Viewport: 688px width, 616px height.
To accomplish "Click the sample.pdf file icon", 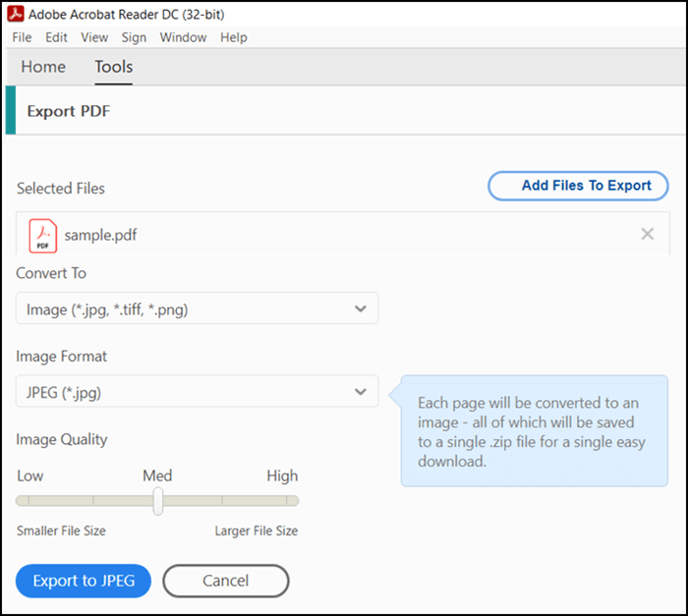I will click(x=43, y=235).
